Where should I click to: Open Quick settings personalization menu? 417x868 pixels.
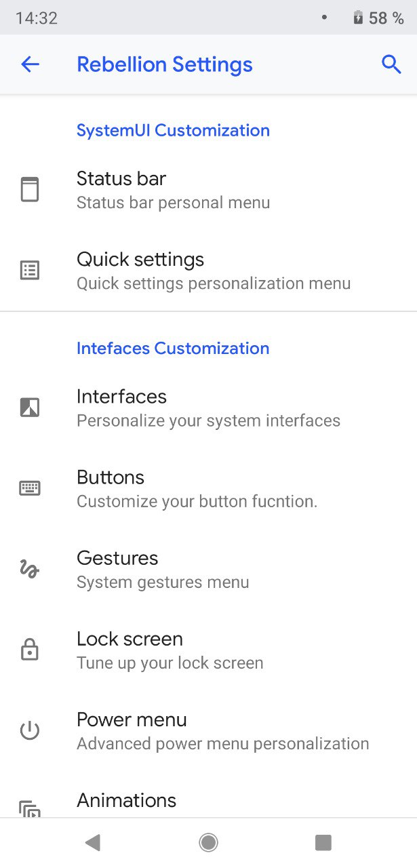(x=208, y=271)
